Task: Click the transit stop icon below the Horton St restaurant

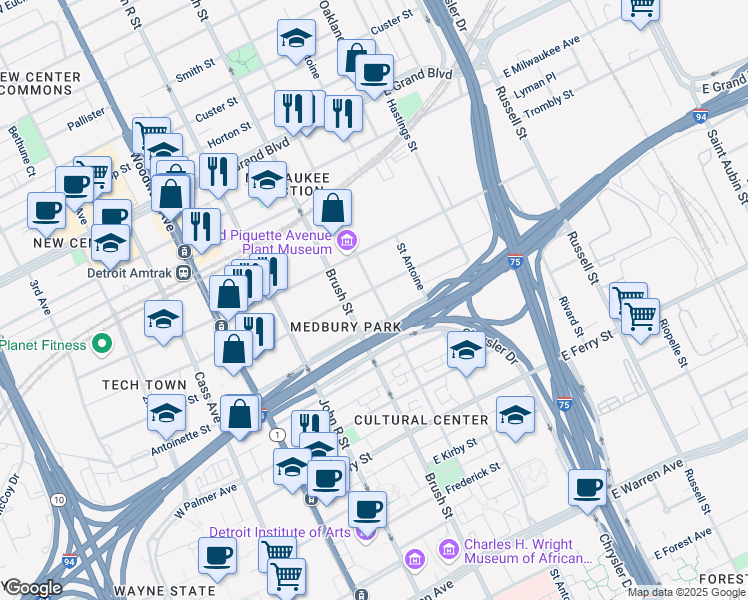Action: click(185, 251)
